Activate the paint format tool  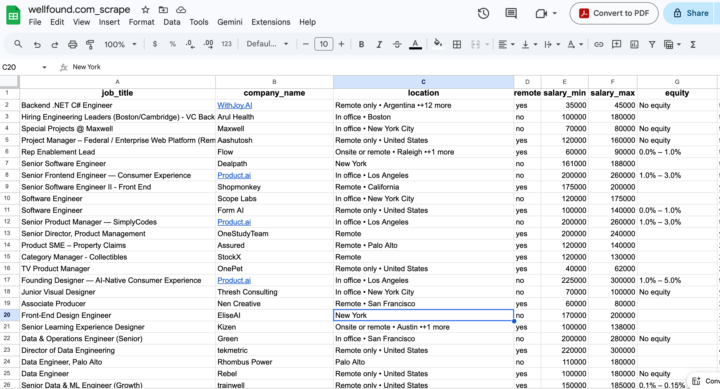[90, 45]
